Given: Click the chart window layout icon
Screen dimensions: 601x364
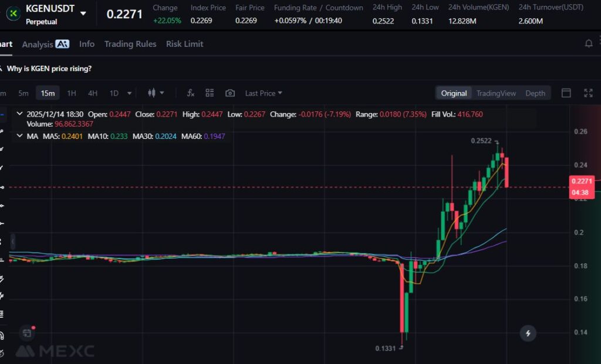Looking at the screenshot, I should [566, 93].
